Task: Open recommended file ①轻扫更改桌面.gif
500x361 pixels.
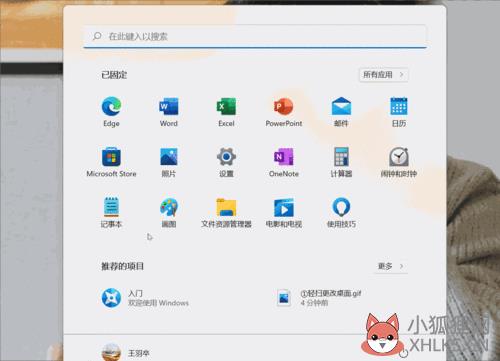Action: coord(319,298)
